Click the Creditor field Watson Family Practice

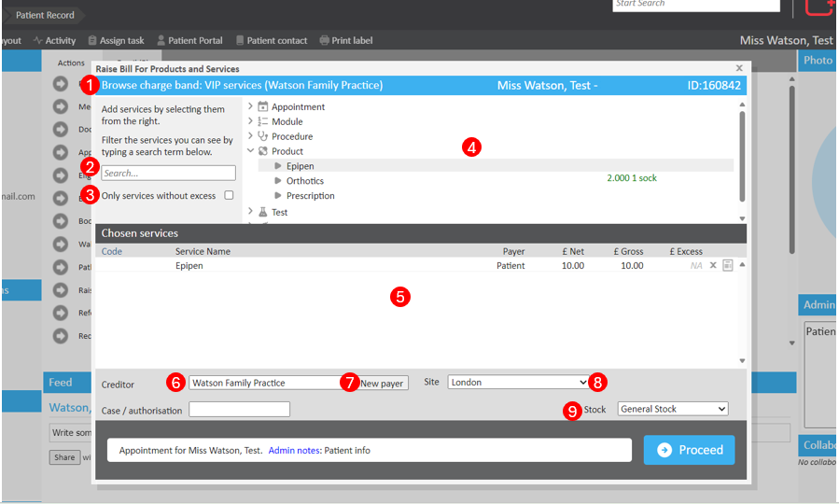(265, 383)
